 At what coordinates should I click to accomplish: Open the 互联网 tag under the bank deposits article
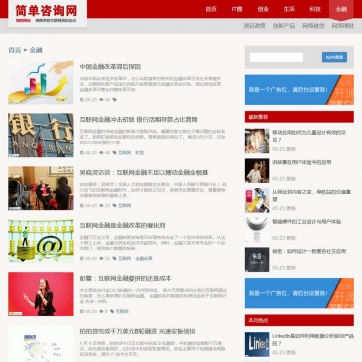point(124,153)
